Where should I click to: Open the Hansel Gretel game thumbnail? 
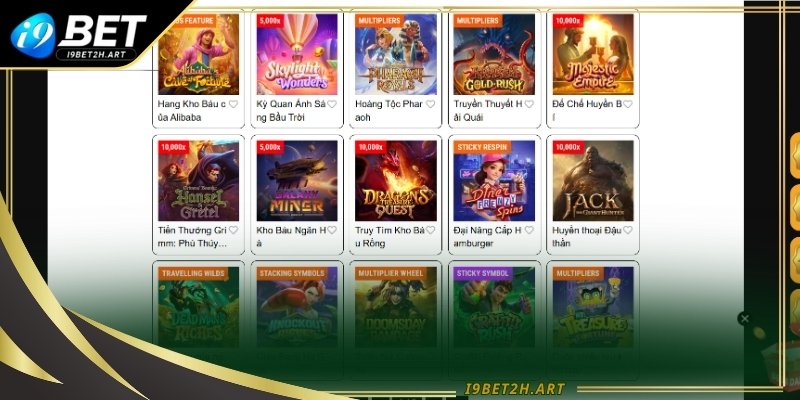(x=198, y=181)
